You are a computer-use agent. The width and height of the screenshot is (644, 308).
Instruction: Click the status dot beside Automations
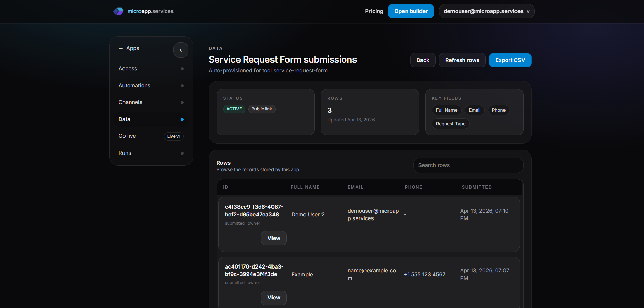(182, 86)
